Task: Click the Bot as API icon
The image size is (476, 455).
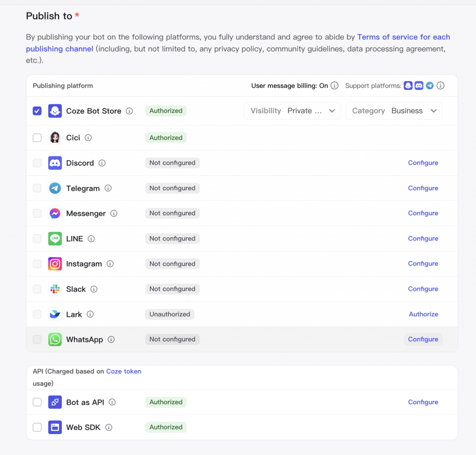Action: click(x=55, y=402)
